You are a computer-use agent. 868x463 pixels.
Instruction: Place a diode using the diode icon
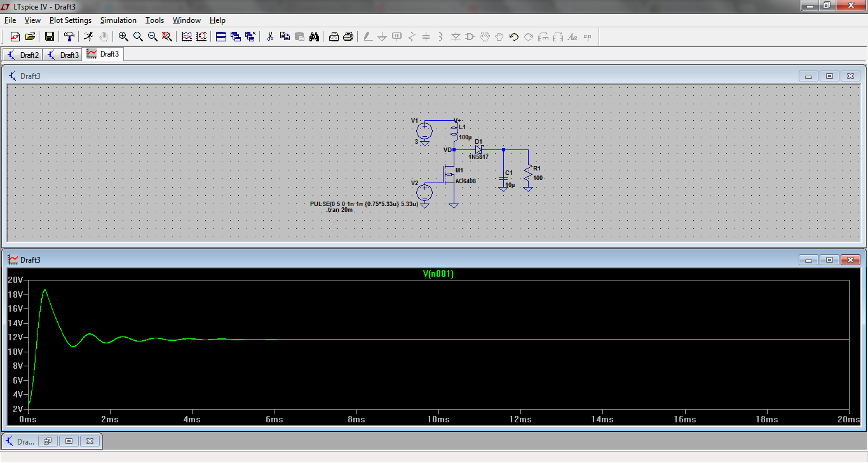[456, 36]
